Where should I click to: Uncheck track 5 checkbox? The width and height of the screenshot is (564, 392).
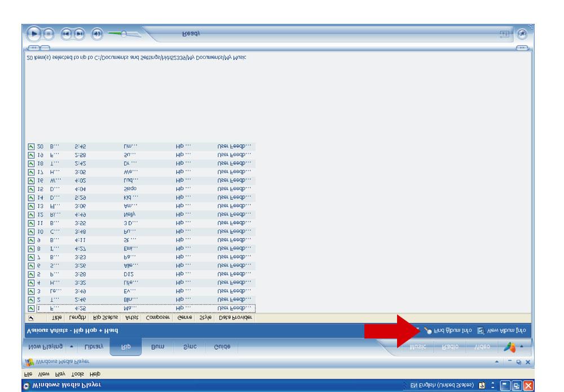pyautogui.click(x=31, y=274)
